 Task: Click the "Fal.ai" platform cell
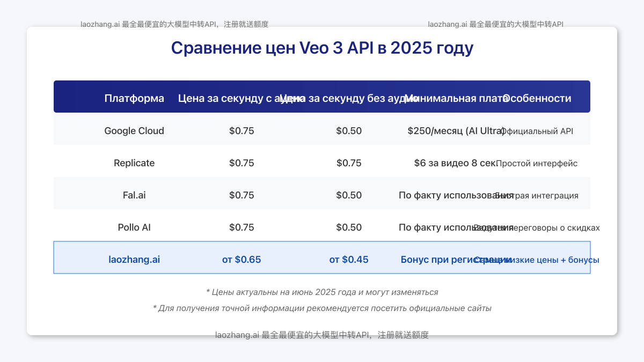(134, 195)
